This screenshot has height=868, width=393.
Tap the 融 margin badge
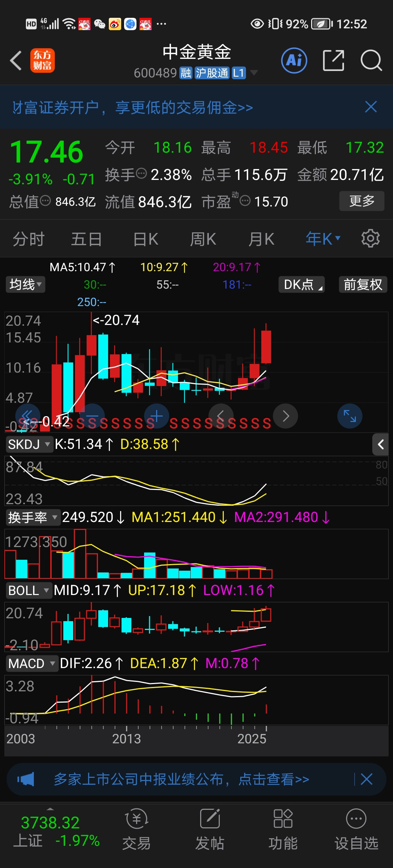[x=186, y=73]
